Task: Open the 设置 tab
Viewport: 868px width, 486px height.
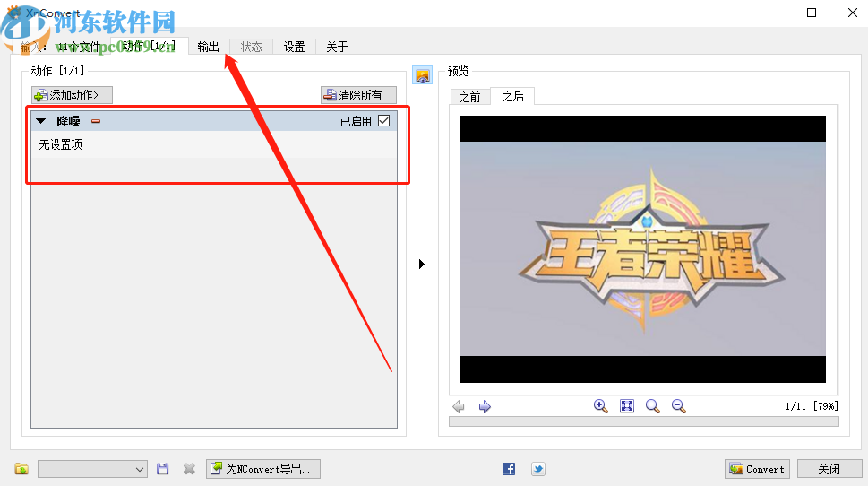Action: (294, 47)
